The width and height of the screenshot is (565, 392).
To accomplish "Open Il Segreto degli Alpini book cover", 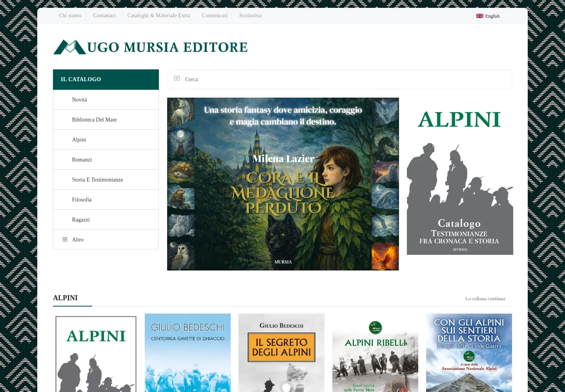I will pos(281,353).
